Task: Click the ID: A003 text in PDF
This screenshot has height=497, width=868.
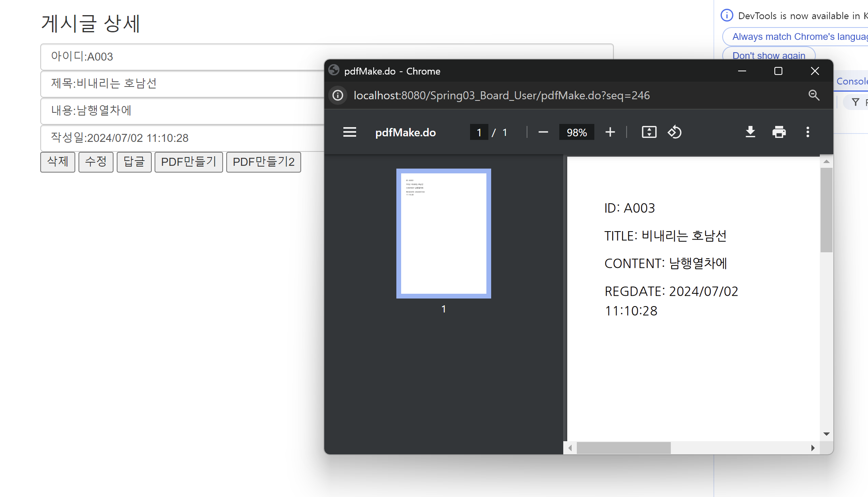Action: [x=629, y=208]
